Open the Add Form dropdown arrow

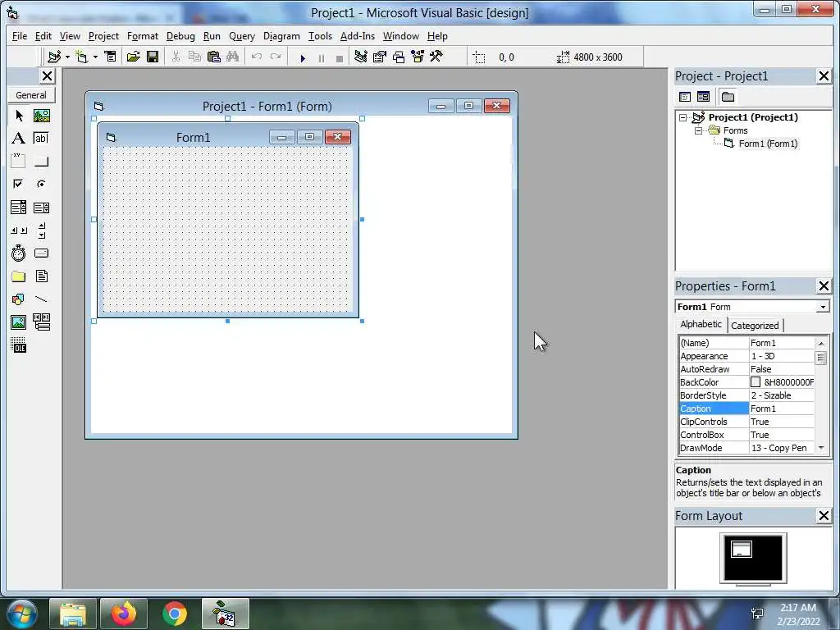tap(95, 57)
